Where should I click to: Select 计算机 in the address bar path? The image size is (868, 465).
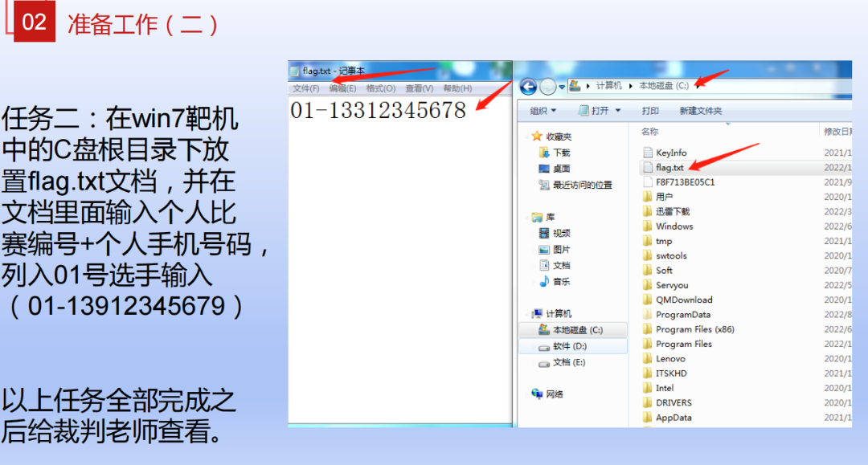tap(609, 85)
